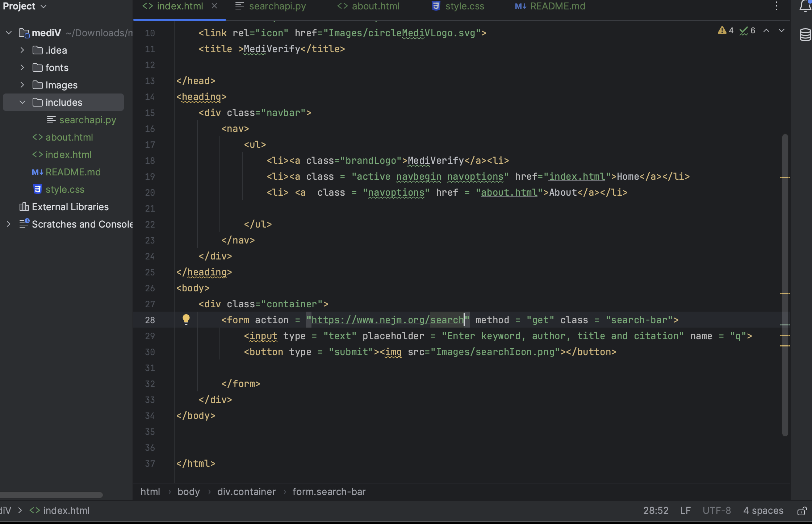Screen dimensions: 812x524
Task: Collapse the includes folder
Action: [x=22, y=103]
